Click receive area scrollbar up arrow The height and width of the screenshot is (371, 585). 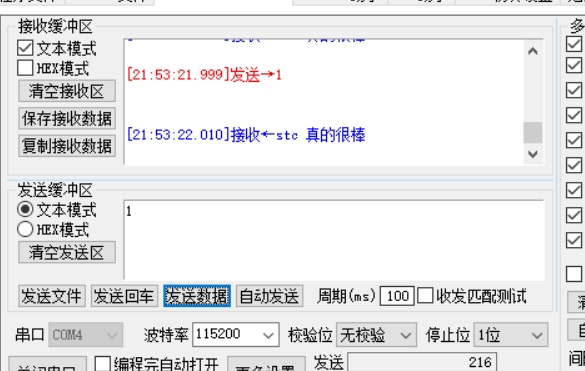click(x=533, y=52)
